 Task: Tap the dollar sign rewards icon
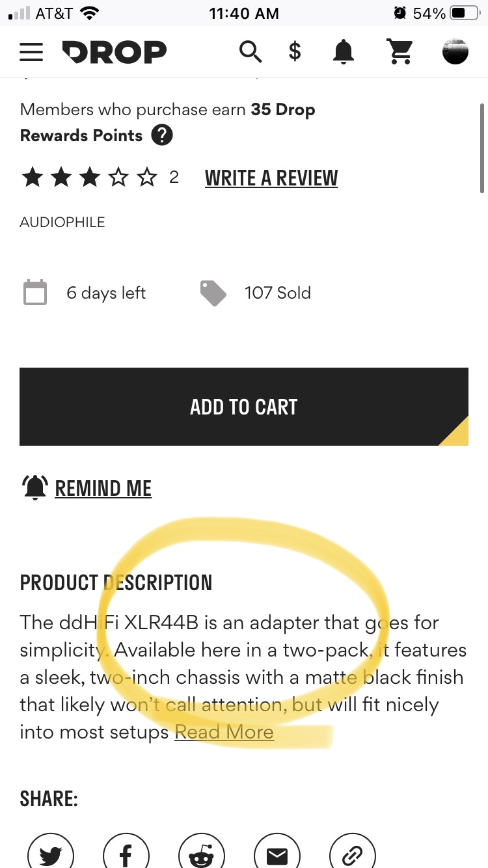click(295, 51)
